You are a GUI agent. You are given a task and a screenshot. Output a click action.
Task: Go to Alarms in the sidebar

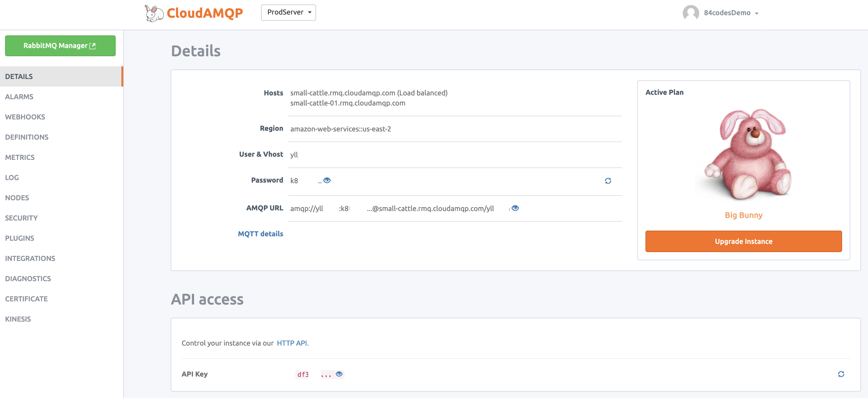click(19, 97)
